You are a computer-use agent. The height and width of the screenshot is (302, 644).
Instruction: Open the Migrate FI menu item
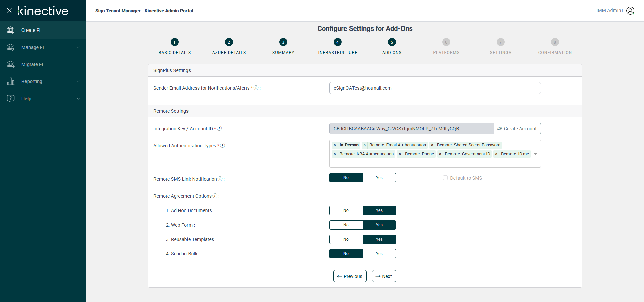pos(43,64)
